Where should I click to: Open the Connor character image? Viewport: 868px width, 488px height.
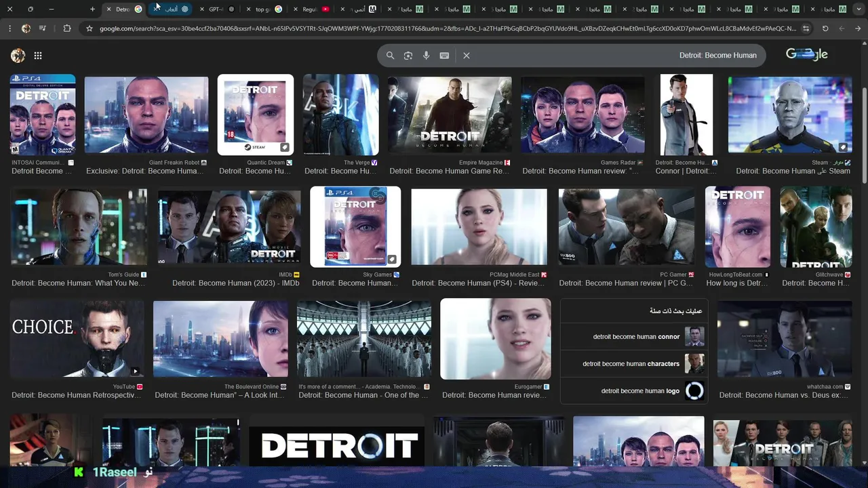pos(686,115)
